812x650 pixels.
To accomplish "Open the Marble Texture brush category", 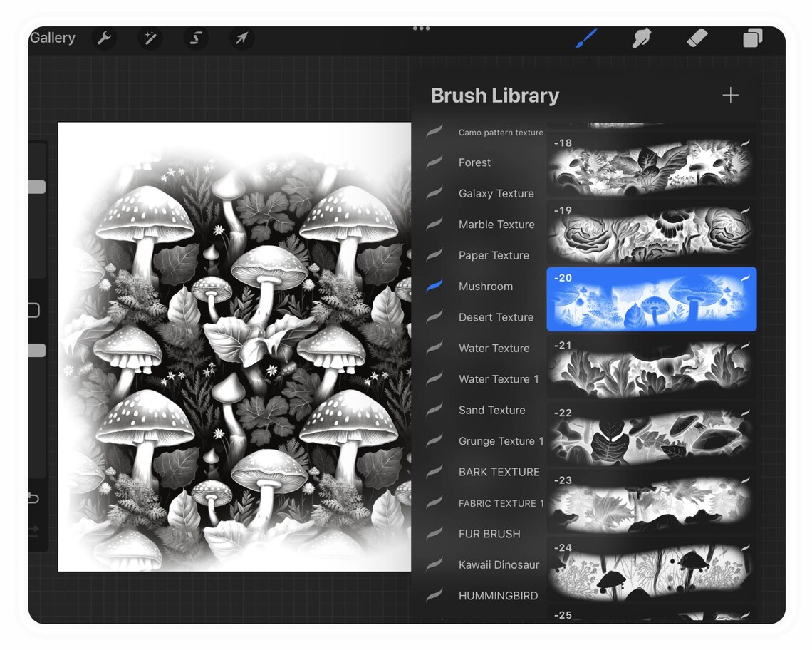I will [496, 225].
